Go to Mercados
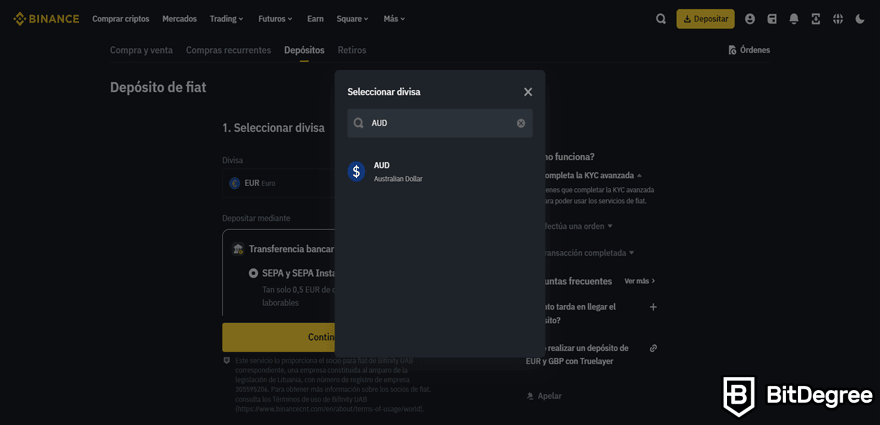 tap(180, 19)
